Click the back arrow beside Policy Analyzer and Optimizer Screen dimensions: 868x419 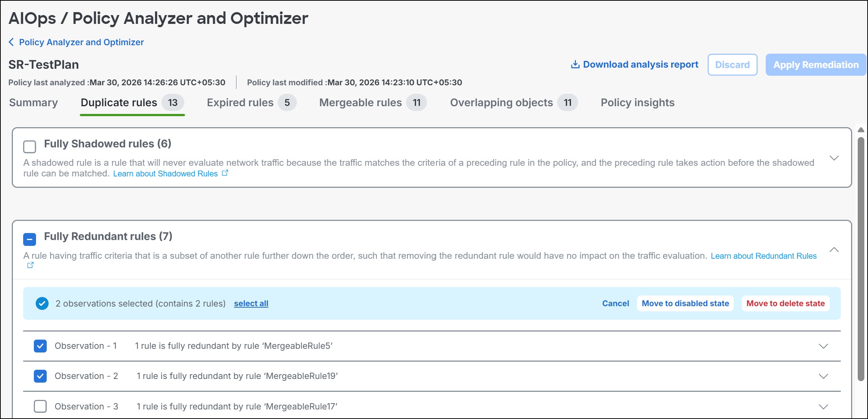(11, 42)
